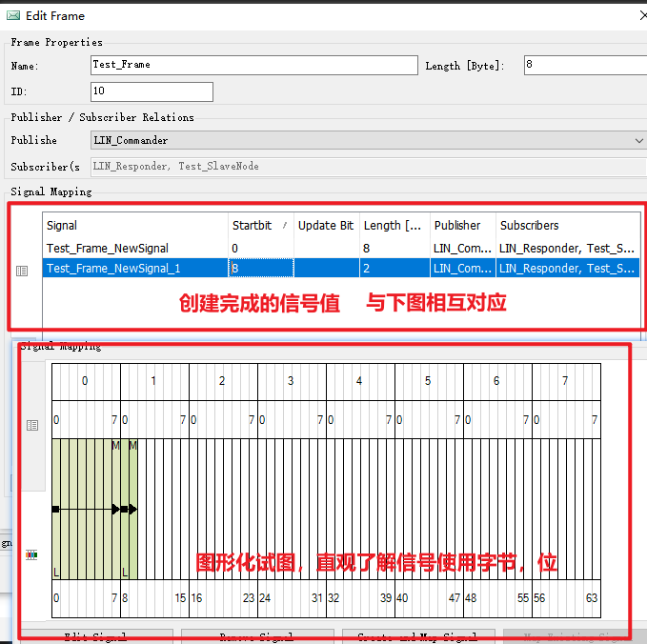The image size is (647, 644).
Task: Click byte 7 header in layout grid
Action: (566, 381)
